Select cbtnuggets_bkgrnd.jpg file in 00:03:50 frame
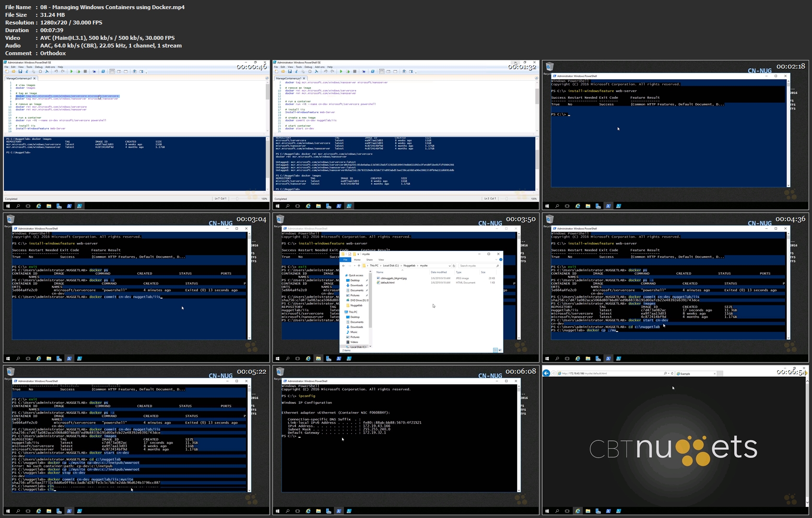This screenshot has width=812, height=518. pyautogui.click(x=392, y=278)
